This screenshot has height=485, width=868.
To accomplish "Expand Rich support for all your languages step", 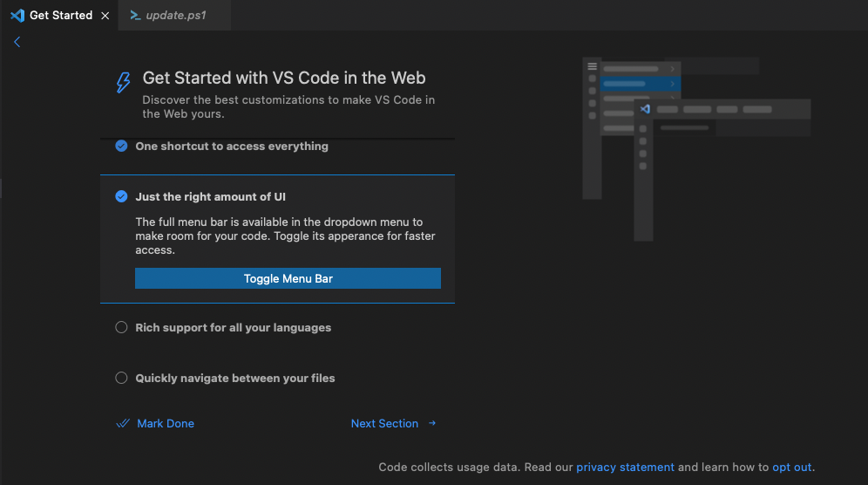I will (233, 328).
